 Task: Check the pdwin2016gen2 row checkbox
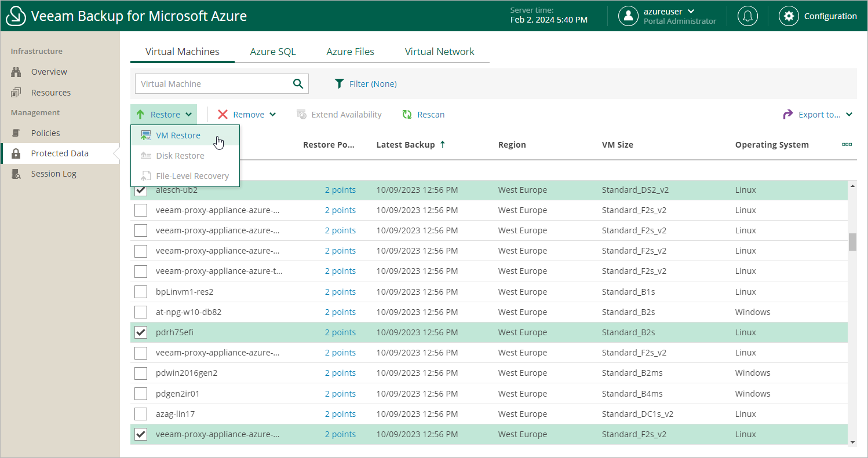(x=141, y=373)
